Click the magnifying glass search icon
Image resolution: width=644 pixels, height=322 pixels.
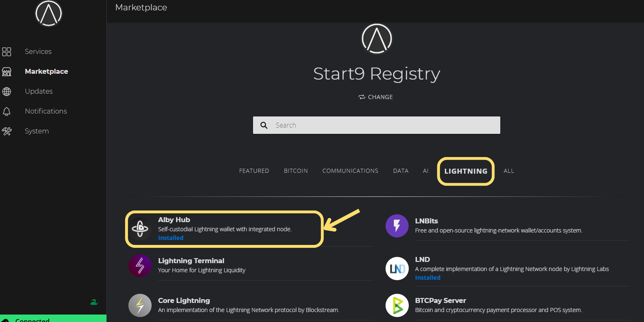tap(264, 125)
